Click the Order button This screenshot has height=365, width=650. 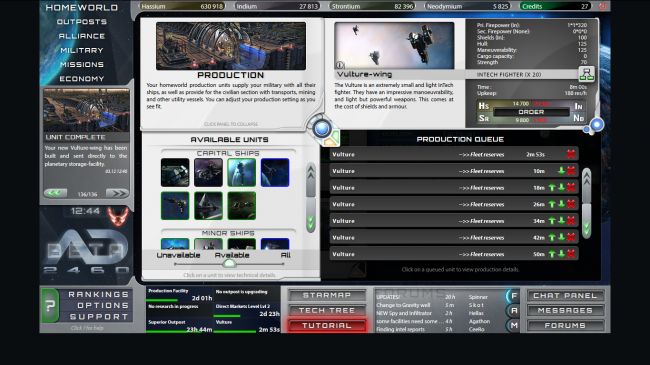tap(531, 112)
